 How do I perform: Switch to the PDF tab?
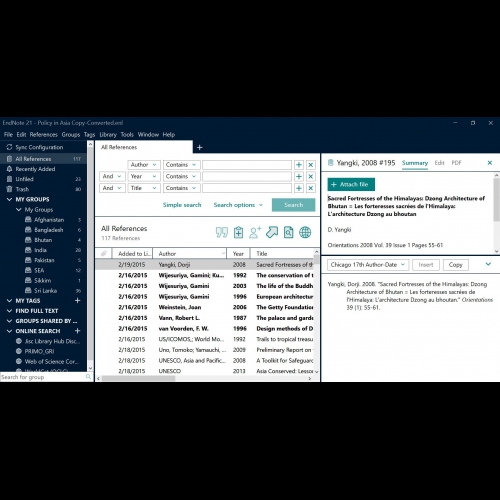pyautogui.click(x=456, y=163)
